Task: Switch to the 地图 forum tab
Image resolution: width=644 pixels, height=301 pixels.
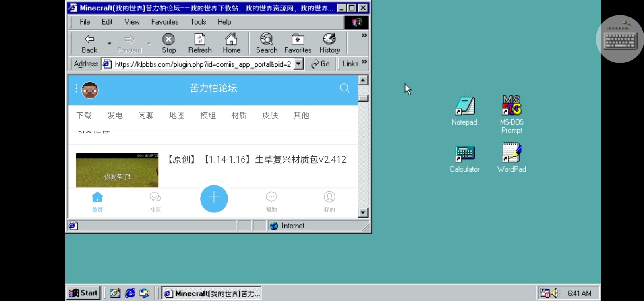Action: point(177,116)
